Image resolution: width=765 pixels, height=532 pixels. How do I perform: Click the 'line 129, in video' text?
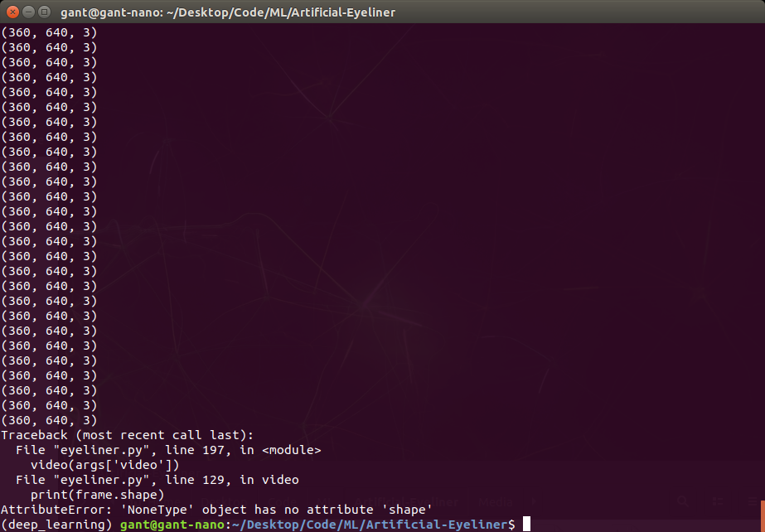coord(232,480)
